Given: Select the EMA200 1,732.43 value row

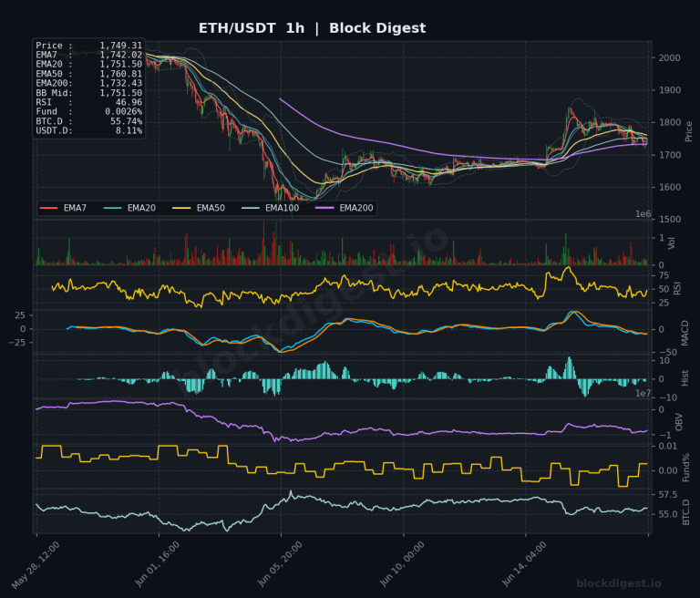Looking at the screenshot, I should tap(88, 84).
